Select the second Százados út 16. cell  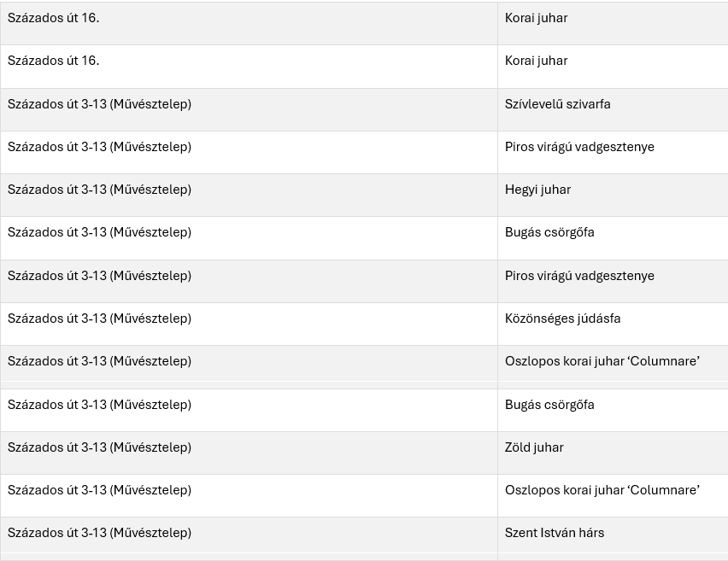[x=53, y=61]
